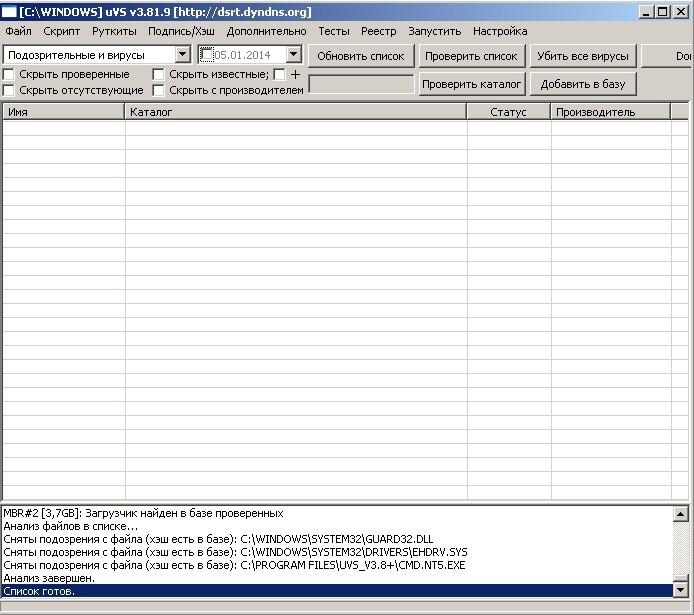Image resolution: width=694 pixels, height=615 pixels.
Task: Click the Проверить каталог button
Action: tap(471, 84)
